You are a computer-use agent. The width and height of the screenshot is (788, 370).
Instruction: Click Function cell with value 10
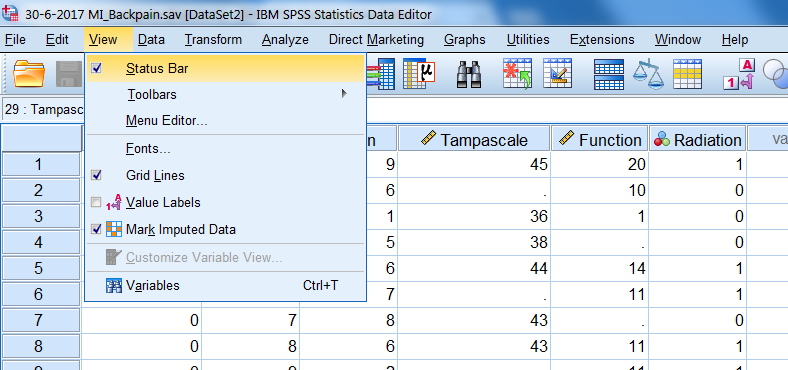pyautogui.click(x=600, y=191)
